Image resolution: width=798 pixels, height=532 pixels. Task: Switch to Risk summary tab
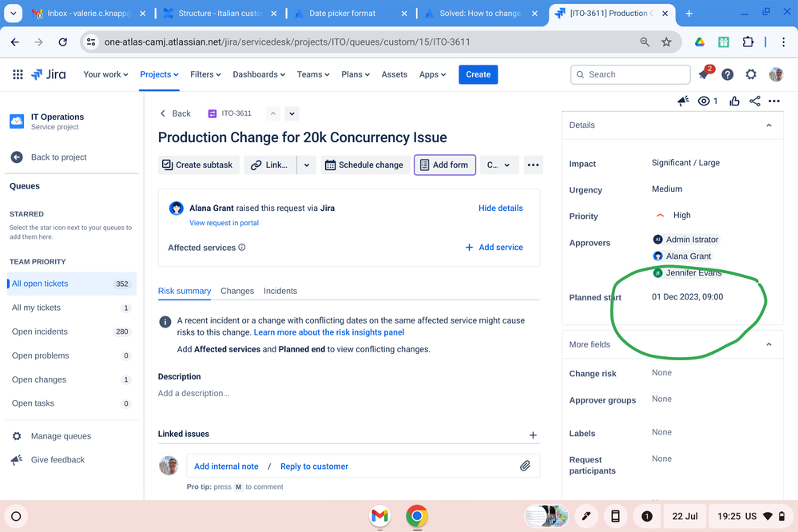click(185, 291)
